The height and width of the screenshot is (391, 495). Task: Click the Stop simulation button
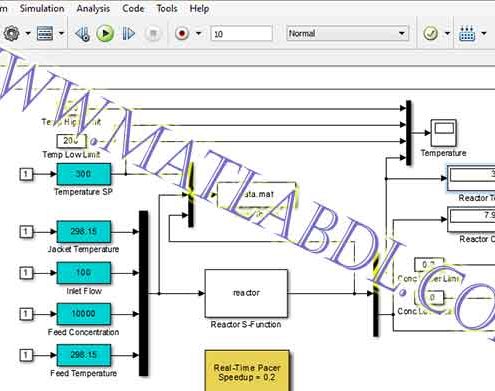click(153, 34)
